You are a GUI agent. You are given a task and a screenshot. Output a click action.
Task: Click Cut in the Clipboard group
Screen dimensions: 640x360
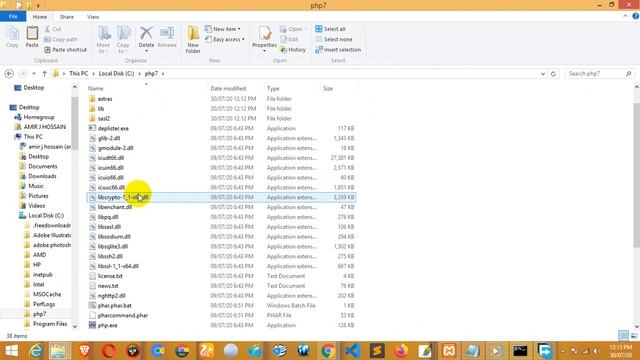coord(53,29)
